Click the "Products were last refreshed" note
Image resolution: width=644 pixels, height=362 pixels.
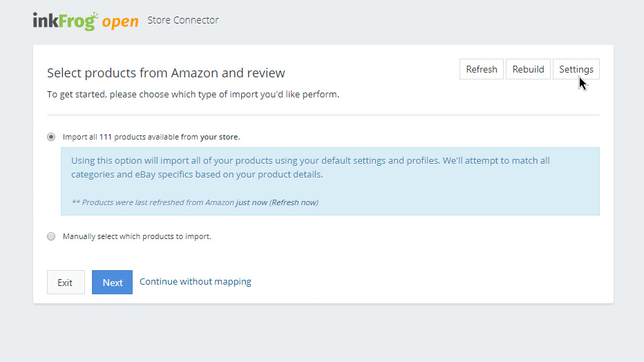coord(152,202)
